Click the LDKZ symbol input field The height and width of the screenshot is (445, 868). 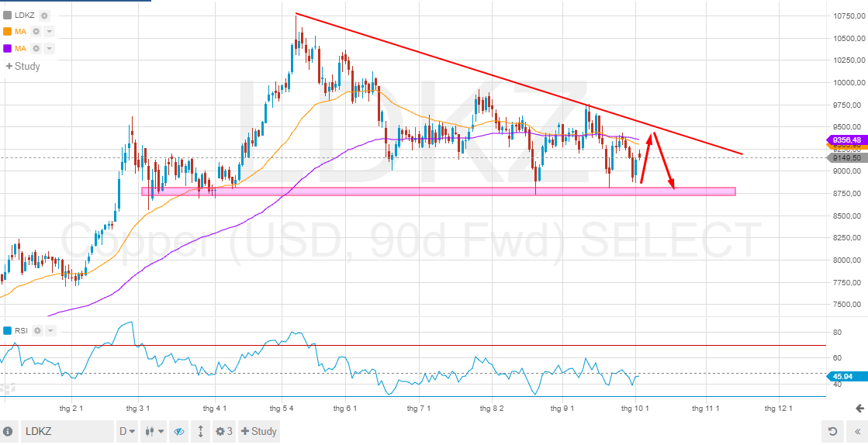coord(66,431)
